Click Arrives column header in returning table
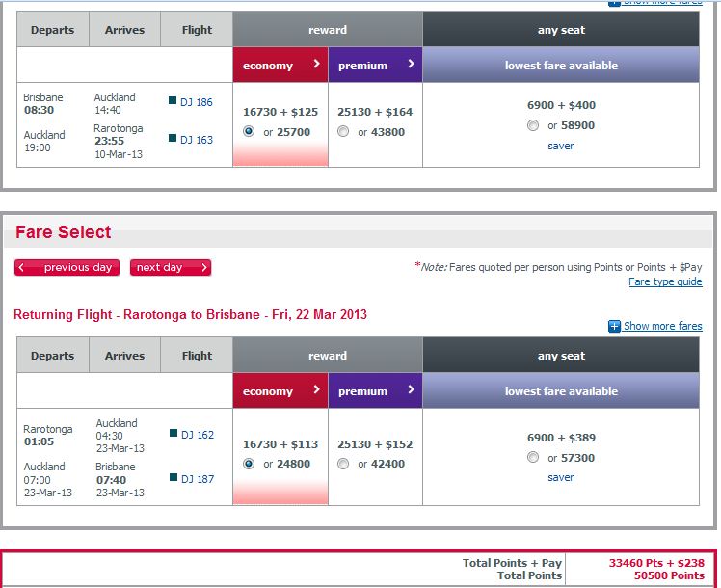The image size is (721, 588). point(124,356)
